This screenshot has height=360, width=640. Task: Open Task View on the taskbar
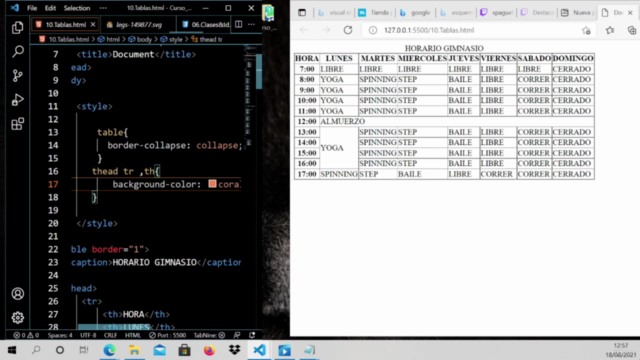pyautogui.click(x=84, y=350)
